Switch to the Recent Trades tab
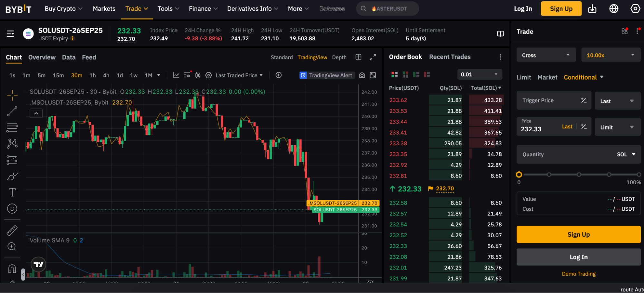Screen dimensions: 644x293 coord(450,57)
